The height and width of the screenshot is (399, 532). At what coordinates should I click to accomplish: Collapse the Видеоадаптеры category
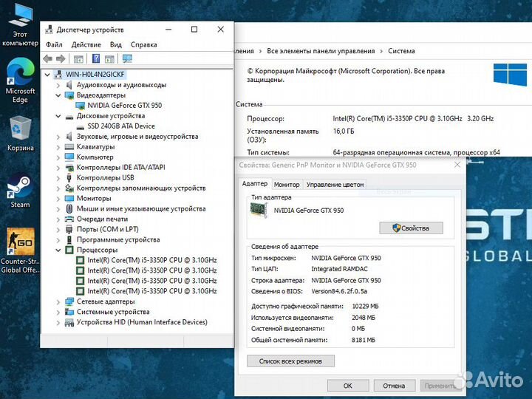pyautogui.click(x=58, y=95)
